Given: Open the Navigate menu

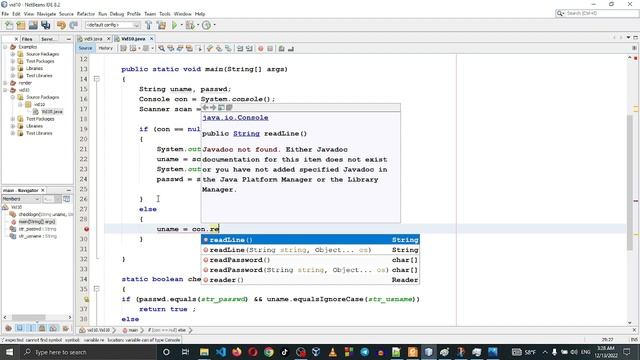Looking at the screenshot, I should coord(46,14).
